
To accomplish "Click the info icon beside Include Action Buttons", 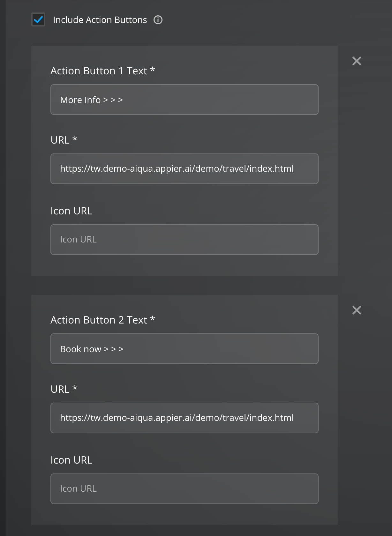I will 158,20.
